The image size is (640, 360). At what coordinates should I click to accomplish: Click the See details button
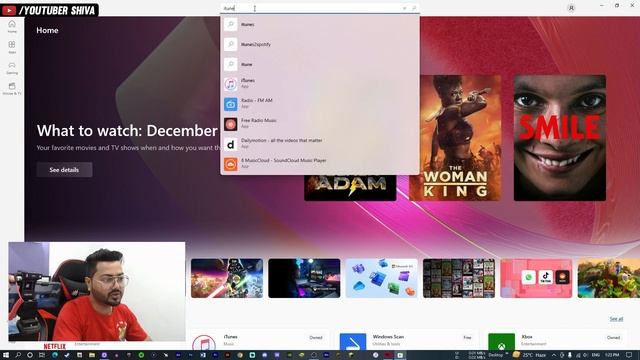coord(64,170)
